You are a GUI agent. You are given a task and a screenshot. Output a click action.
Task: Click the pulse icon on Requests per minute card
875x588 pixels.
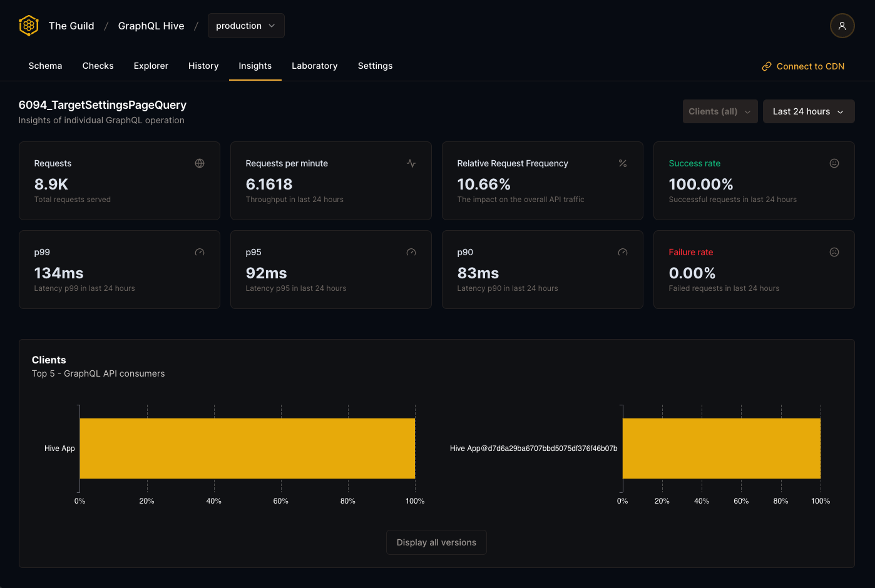[x=411, y=163]
